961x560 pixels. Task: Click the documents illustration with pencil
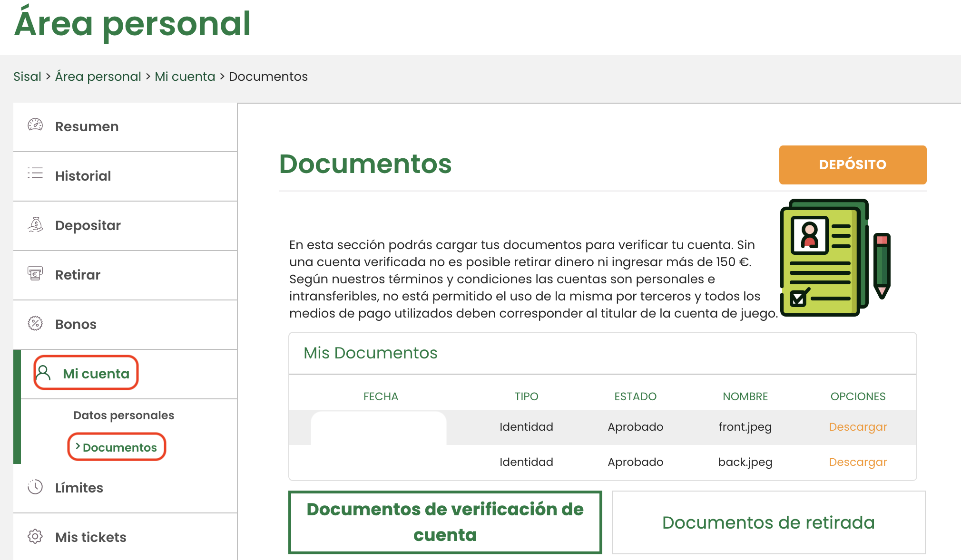[835, 258]
